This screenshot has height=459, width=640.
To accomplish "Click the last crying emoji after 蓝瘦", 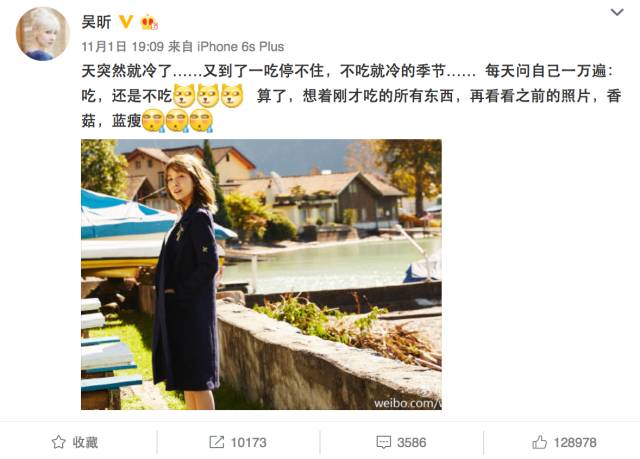I will [201, 120].
